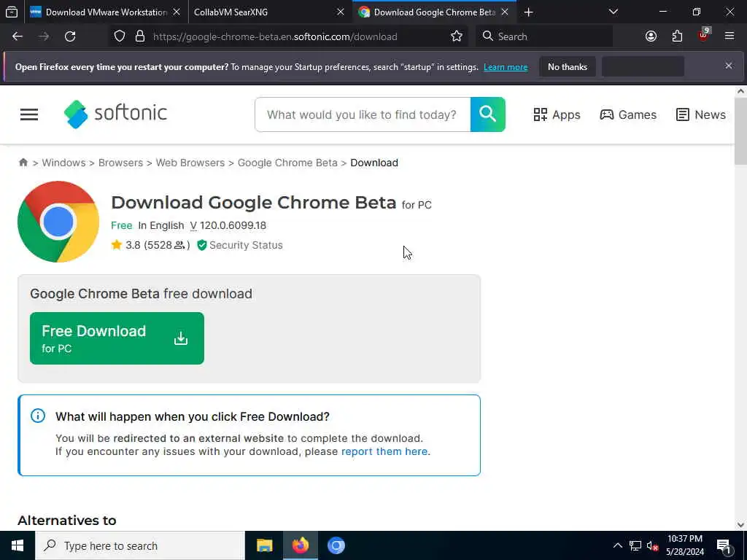Switch to CollabVM SearXNG tab
This screenshot has height=560, width=747.
click(x=268, y=12)
